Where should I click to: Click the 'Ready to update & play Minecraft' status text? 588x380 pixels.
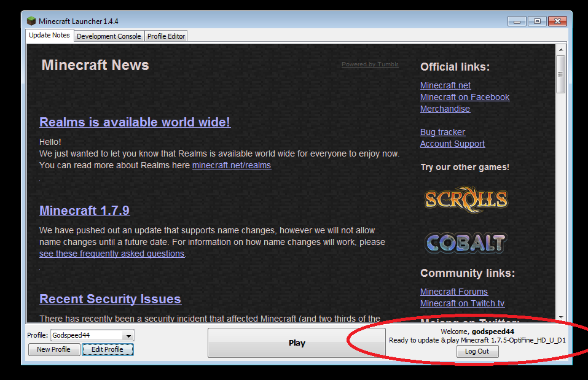477,340
